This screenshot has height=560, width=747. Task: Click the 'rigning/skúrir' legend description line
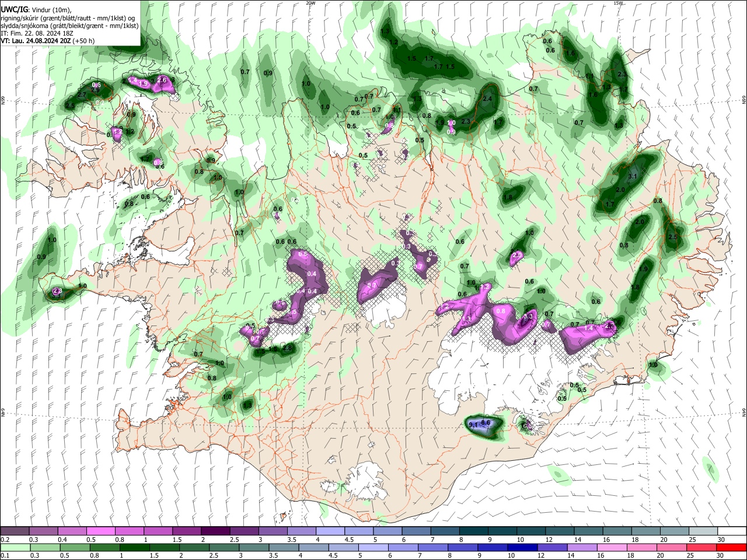point(68,18)
